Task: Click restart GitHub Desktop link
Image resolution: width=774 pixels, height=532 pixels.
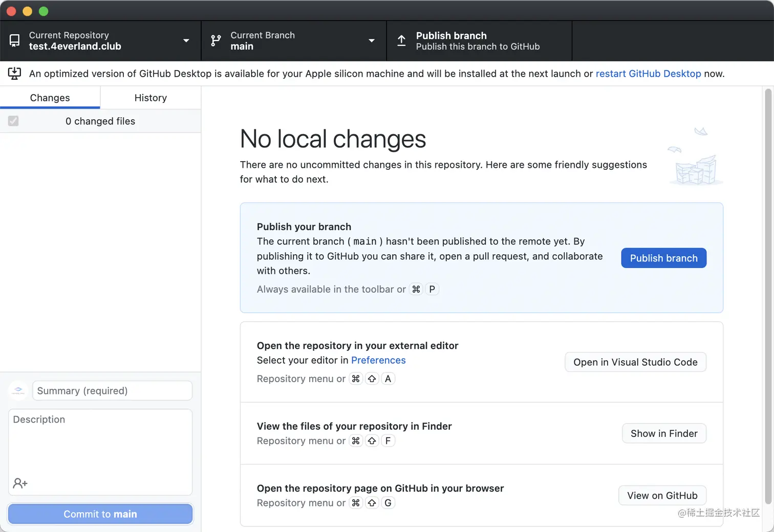Action: coord(648,74)
